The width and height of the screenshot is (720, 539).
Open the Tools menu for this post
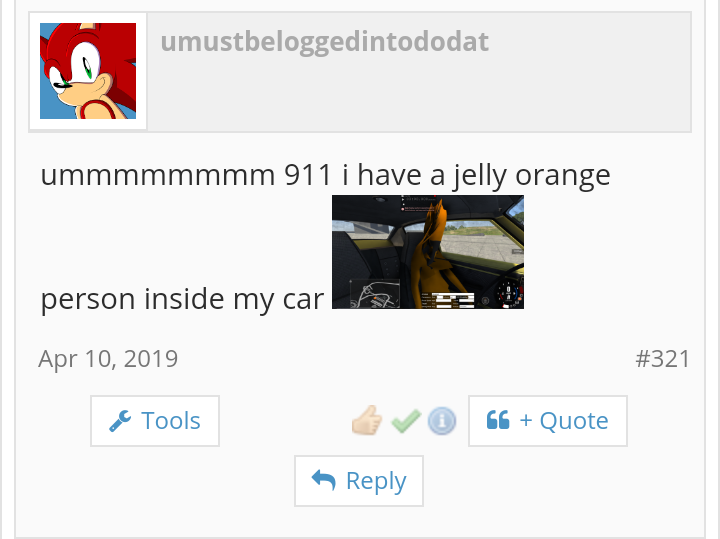[155, 421]
